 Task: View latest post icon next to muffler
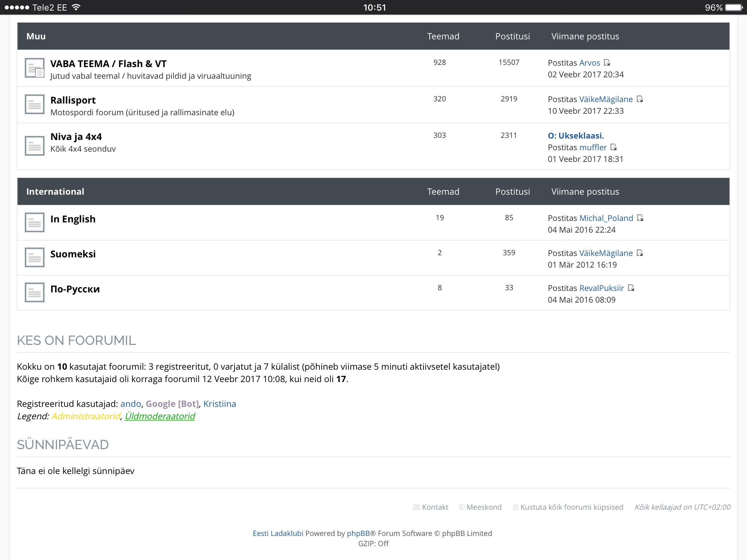coord(614,147)
